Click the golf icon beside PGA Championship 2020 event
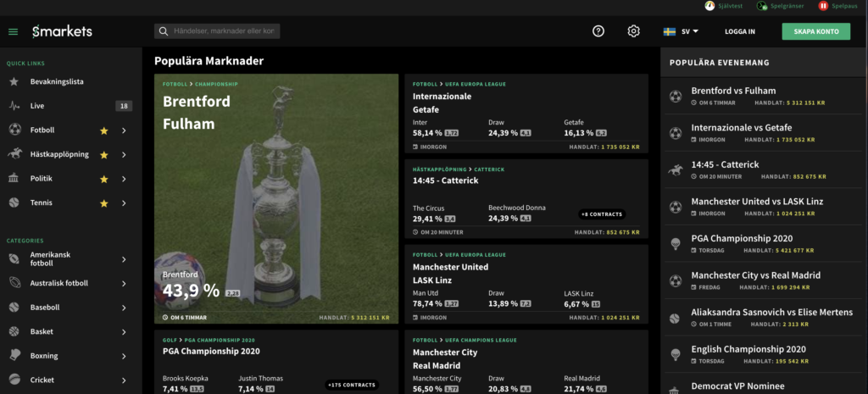 click(x=676, y=244)
